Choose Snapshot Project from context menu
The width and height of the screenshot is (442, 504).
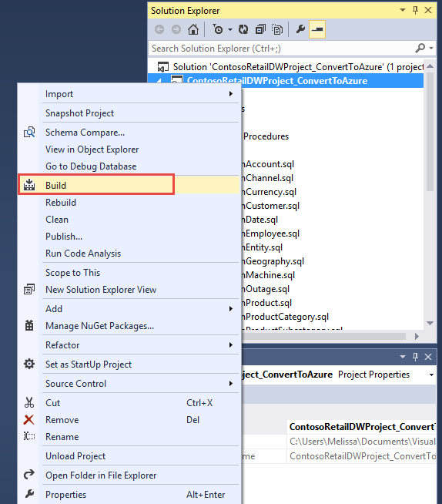(139, 113)
